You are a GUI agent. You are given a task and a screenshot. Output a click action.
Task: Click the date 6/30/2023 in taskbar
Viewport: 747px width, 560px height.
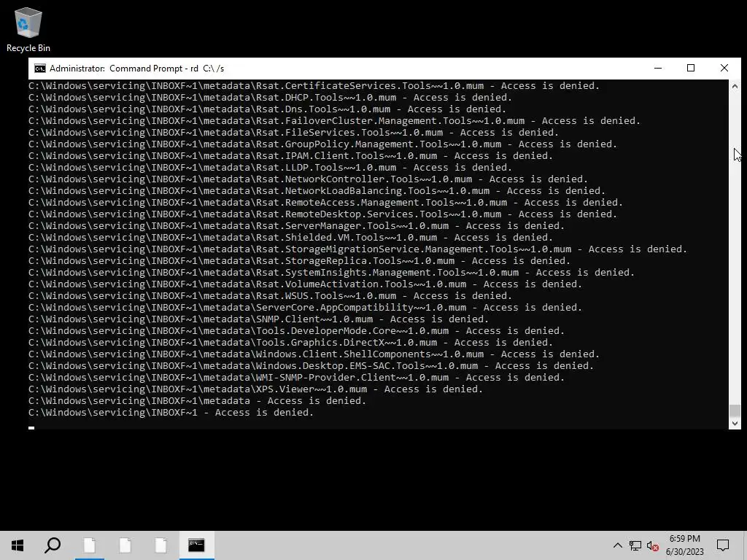click(684, 552)
